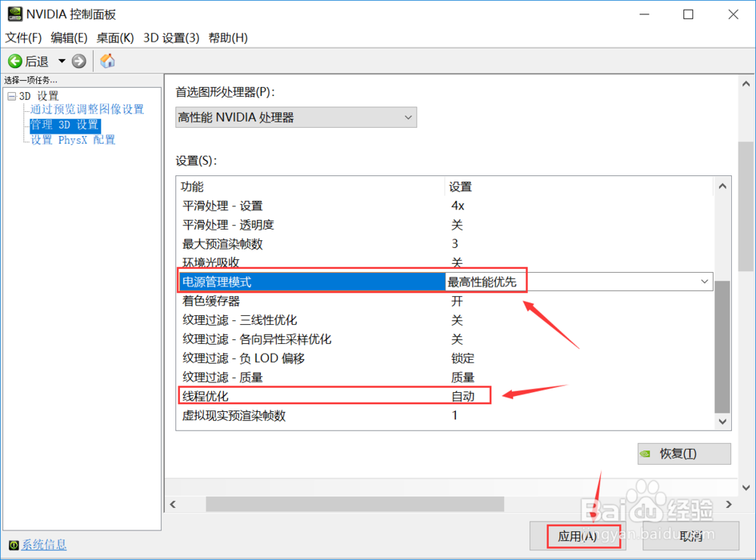Viewport: 756px width, 560px height.
Task: Open the 3D 设置(3) menu
Action: point(171,38)
